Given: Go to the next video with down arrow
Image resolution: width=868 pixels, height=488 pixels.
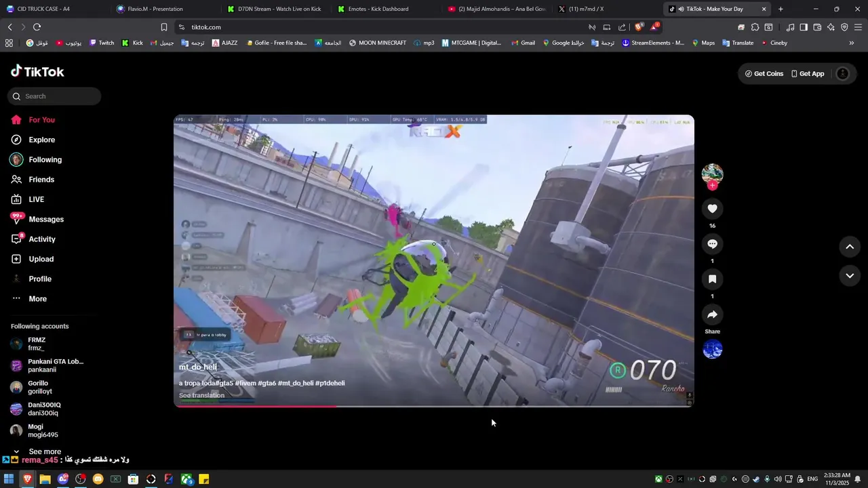Looking at the screenshot, I should [x=850, y=276].
